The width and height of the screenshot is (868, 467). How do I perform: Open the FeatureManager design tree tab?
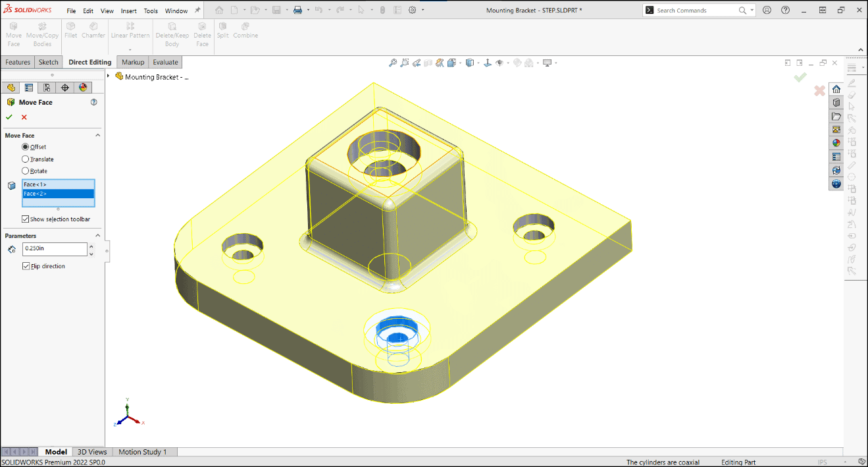click(11, 88)
